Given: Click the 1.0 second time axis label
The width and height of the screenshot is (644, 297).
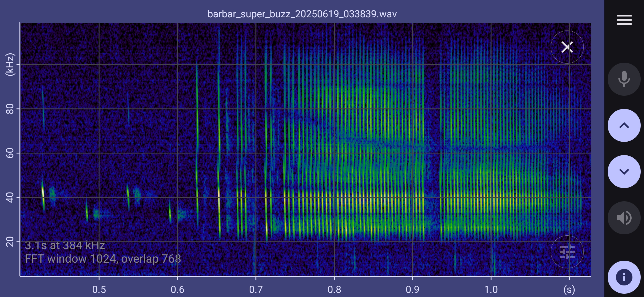Looking at the screenshot, I should 491,289.
